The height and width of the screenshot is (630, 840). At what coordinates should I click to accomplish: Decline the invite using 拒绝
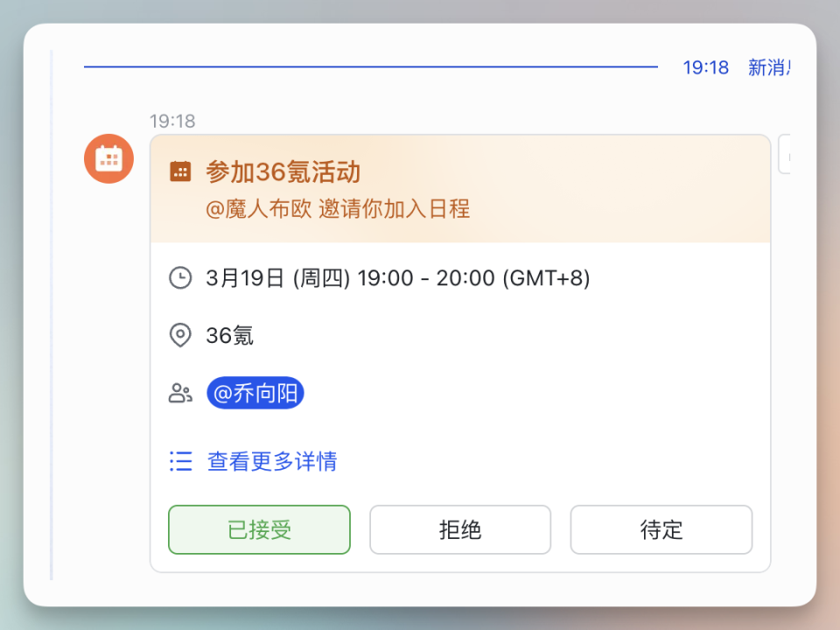tap(459, 529)
